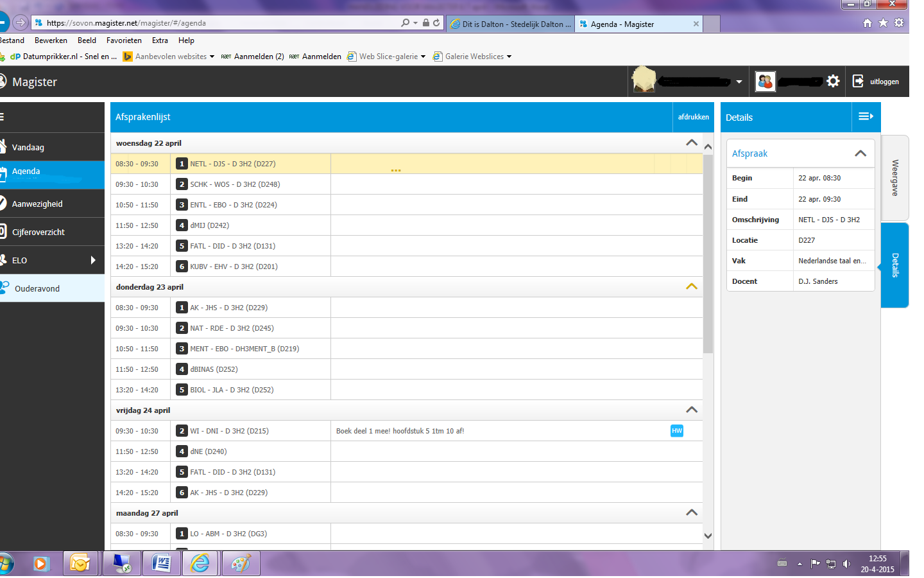Image resolution: width=924 pixels, height=578 pixels.
Task: Click the volume icon in system tray
Action: [846, 564]
